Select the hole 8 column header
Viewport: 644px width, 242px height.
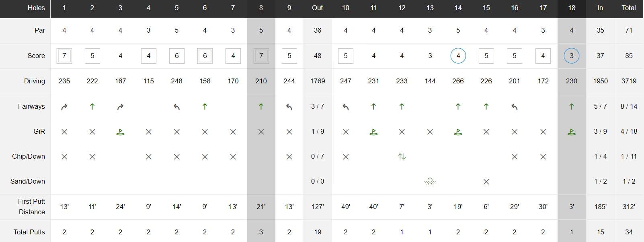(261, 8)
